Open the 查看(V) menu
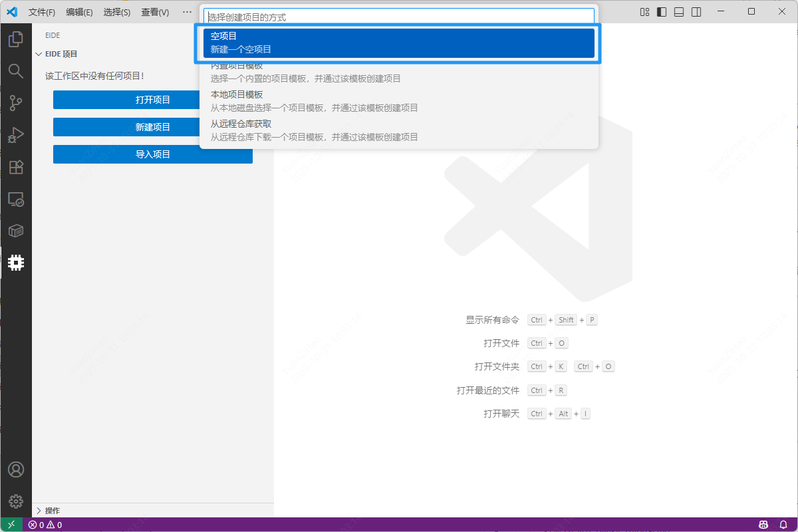Screen dimensions: 798x532 point(154,12)
